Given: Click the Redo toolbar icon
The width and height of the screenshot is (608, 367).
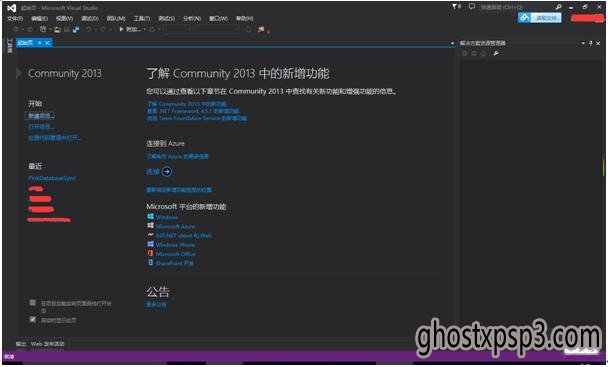Looking at the screenshot, I should (x=103, y=29).
